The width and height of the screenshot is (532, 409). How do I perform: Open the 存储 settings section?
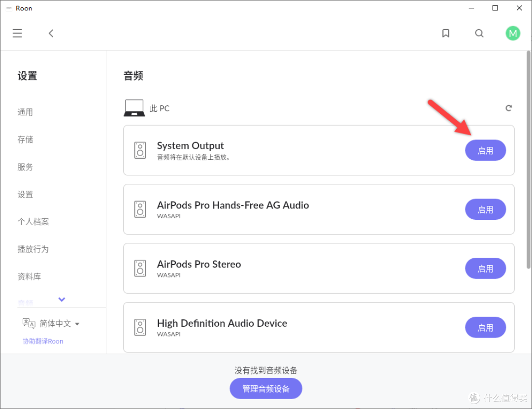(26, 139)
